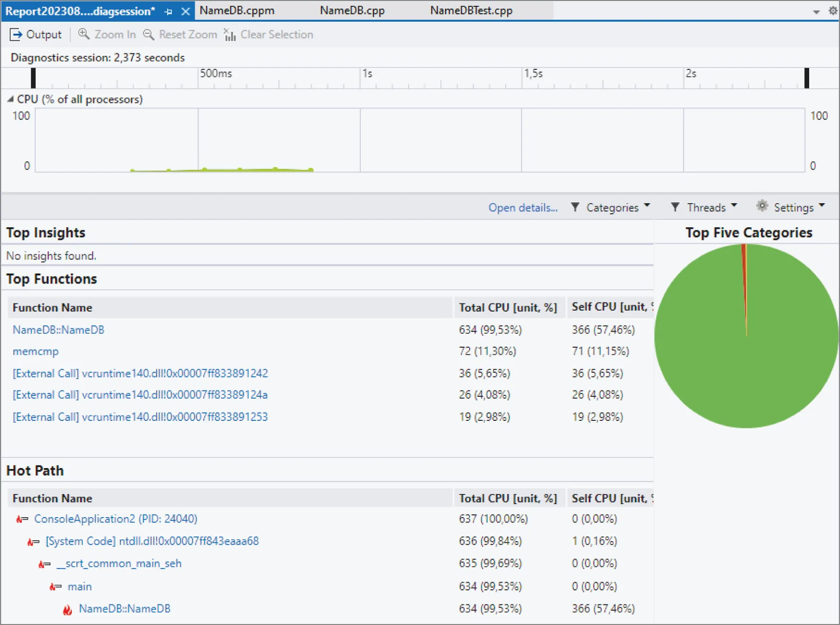Screen dimensions: 840x625
Task: Switch to the NameDBTest.cpp tab
Action: point(471,10)
